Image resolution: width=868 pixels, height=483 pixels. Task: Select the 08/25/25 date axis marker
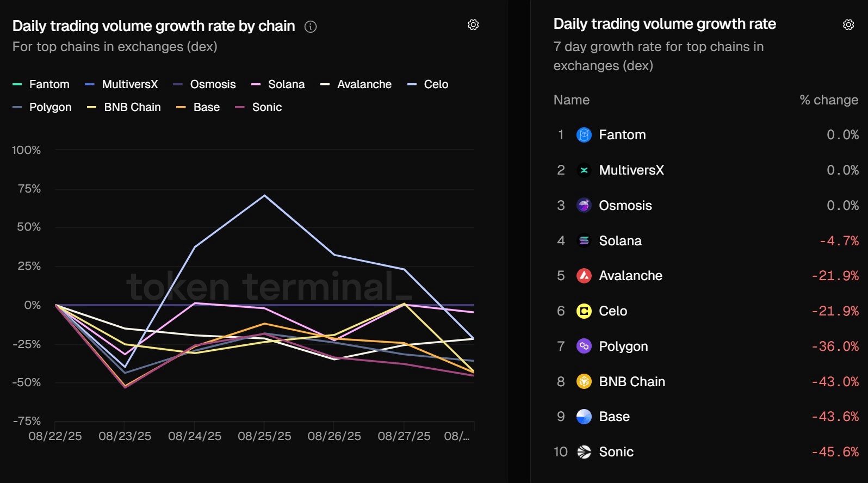(x=264, y=436)
